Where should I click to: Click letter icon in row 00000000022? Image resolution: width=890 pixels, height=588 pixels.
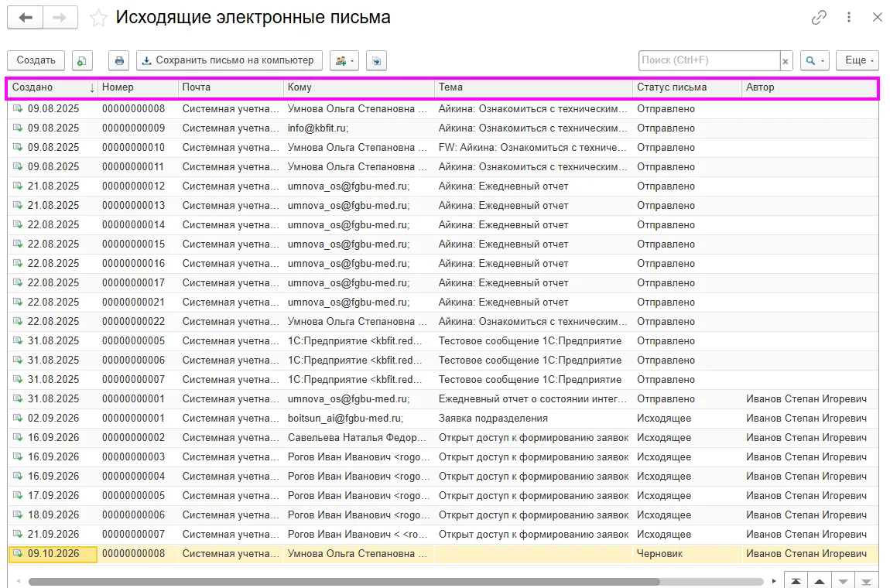[x=18, y=320]
